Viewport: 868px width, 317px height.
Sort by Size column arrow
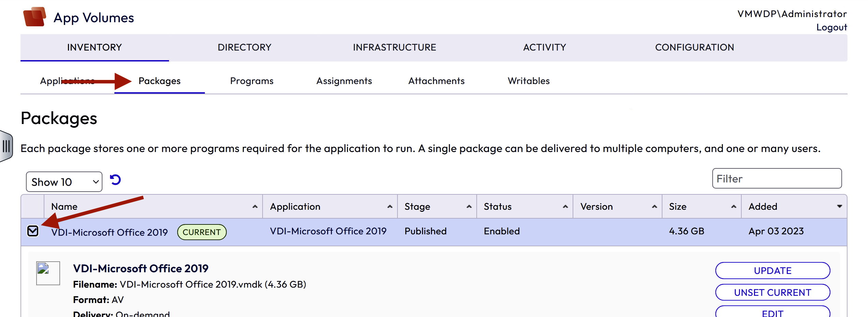[x=733, y=207]
